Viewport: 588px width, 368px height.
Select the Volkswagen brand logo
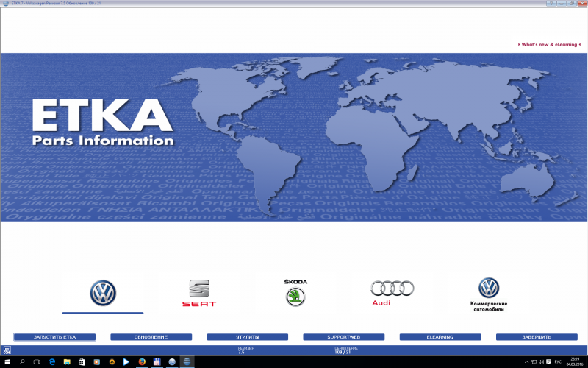pyautogui.click(x=103, y=293)
